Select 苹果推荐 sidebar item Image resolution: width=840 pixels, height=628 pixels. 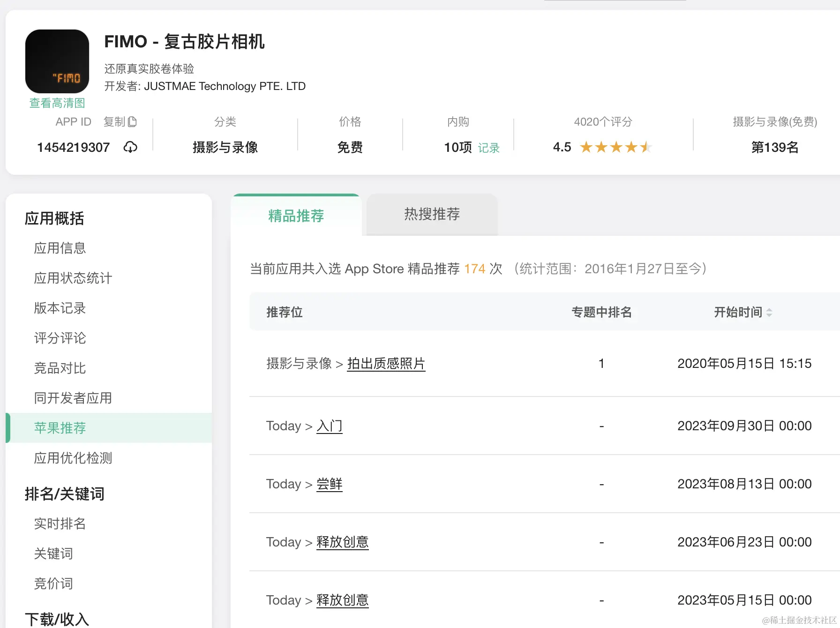(109, 428)
